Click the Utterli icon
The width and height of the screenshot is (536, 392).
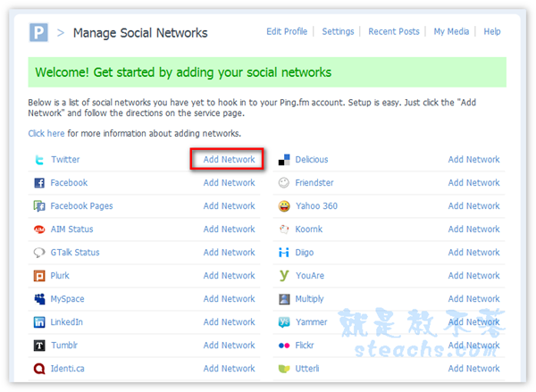[284, 369]
